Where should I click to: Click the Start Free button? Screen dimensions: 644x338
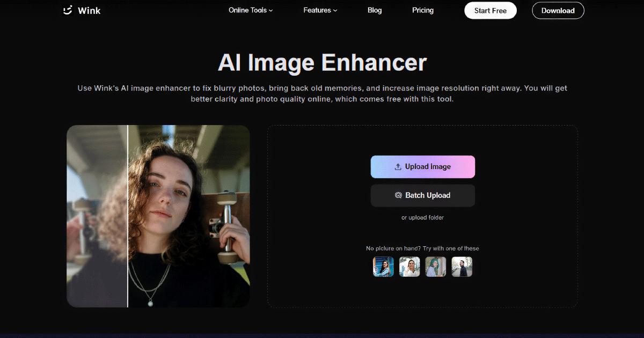pos(490,11)
